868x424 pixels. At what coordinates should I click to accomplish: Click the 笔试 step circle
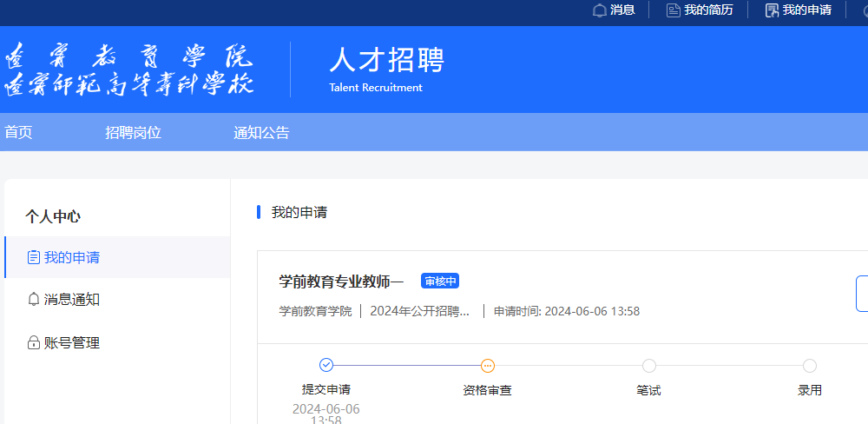648,366
